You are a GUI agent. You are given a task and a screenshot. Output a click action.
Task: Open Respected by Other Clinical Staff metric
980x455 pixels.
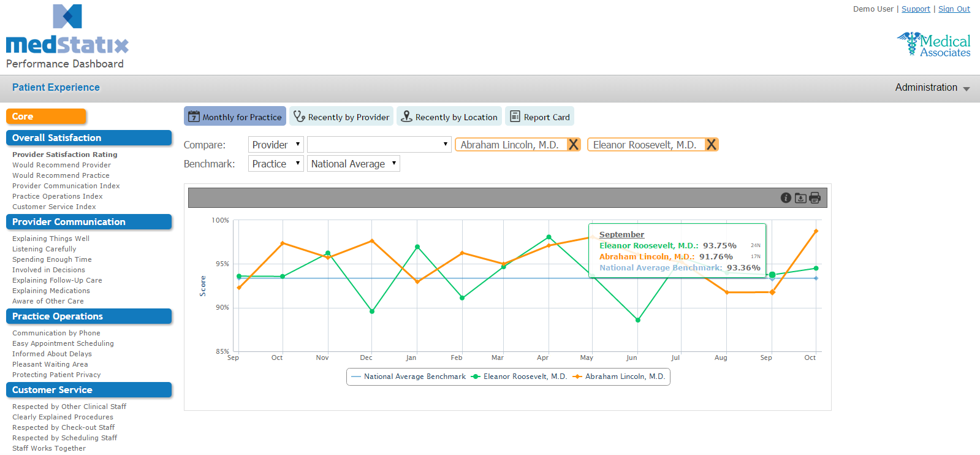pos(69,407)
